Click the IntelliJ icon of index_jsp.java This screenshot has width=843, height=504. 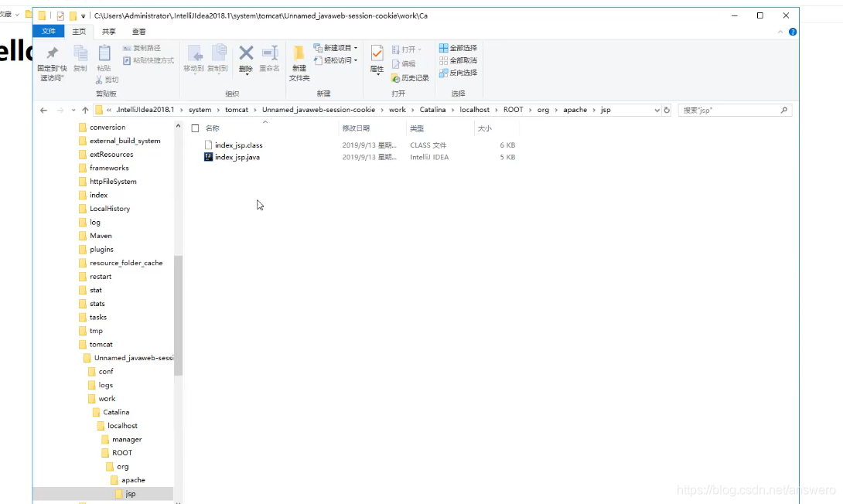tap(208, 157)
